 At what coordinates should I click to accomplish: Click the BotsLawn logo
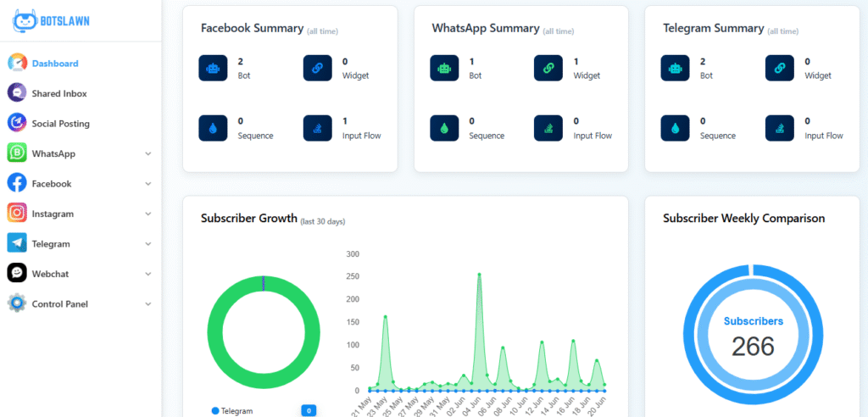50,19
